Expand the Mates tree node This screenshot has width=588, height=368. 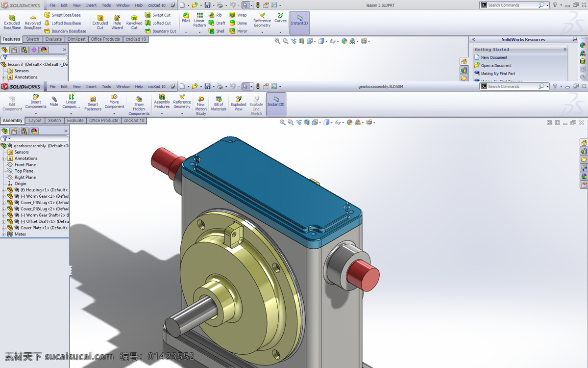(x=4, y=235)
